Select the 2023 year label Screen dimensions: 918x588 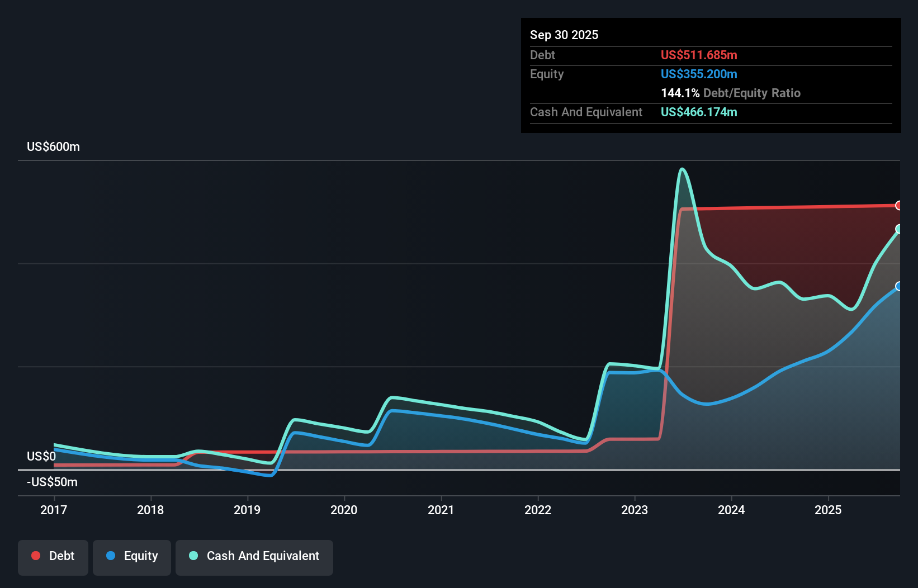coord(635,510)
